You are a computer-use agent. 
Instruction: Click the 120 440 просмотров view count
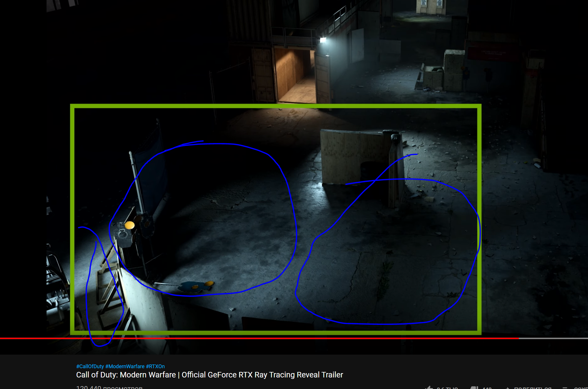tap(109, 387)
